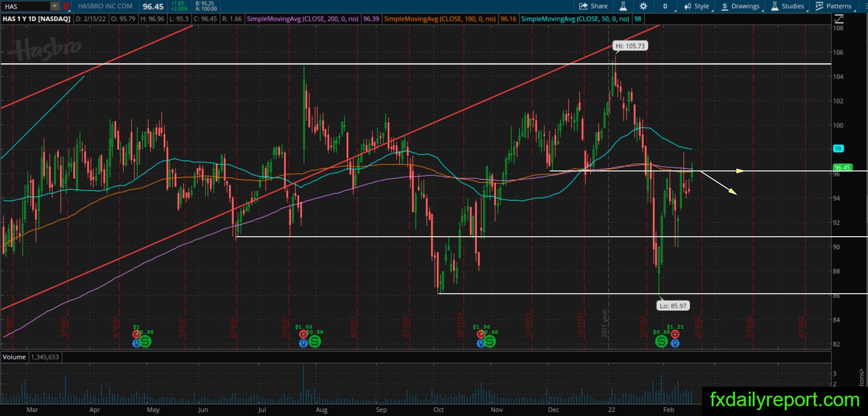This screenshot has width=868, height=416.
Task: Select the SimpleMovingAvg 100 study label
Action: click(x=440, y=19)
